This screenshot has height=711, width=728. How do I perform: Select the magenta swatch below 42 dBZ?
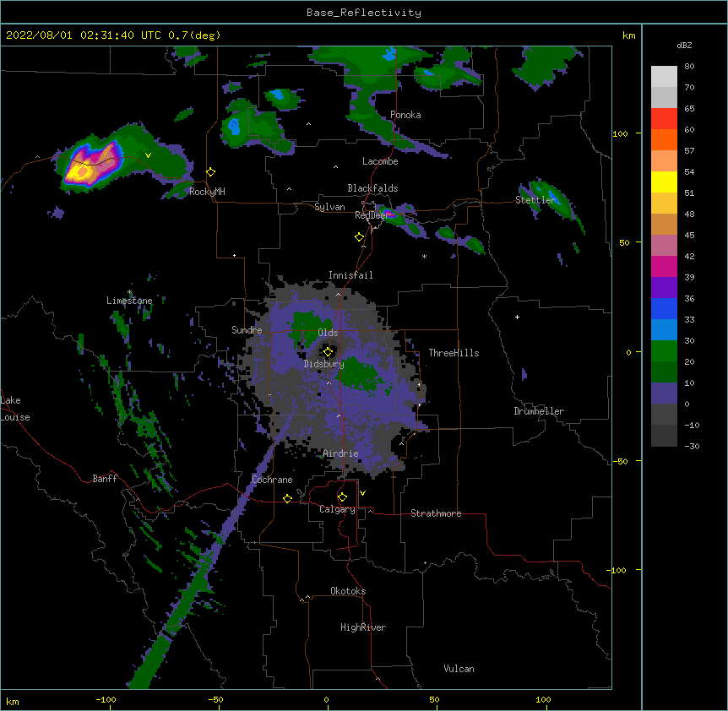[664, 266]
